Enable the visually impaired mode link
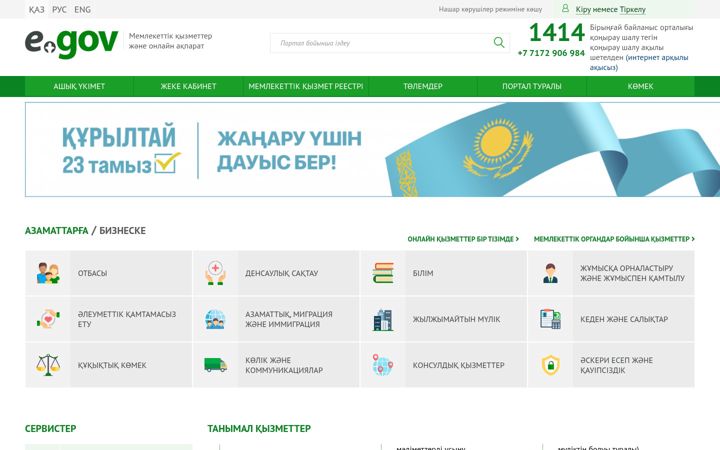This screenshot has width=720, height=450. click(490, 9)
